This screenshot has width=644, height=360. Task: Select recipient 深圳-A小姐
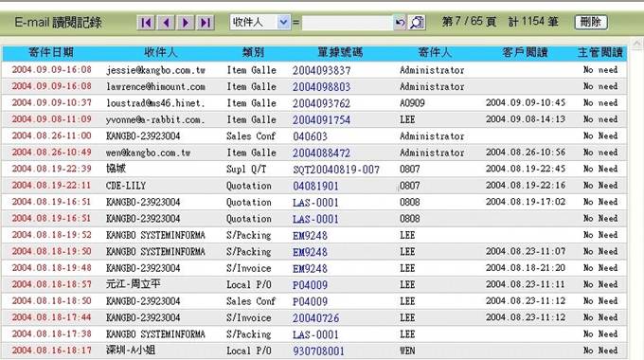pos(131,351)
